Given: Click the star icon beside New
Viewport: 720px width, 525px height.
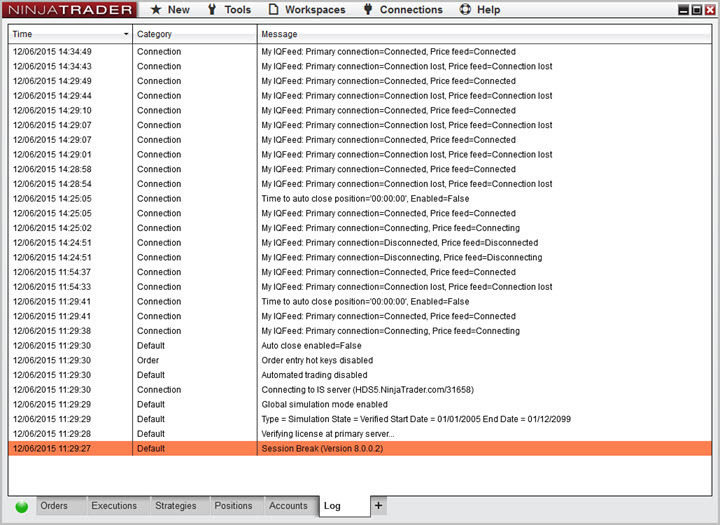Looking at the screenshot, I should click(156, 9).
